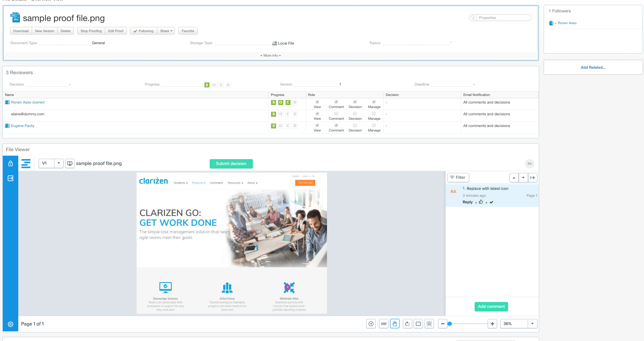Open the comments Filter menu

[x=458, y=177]
